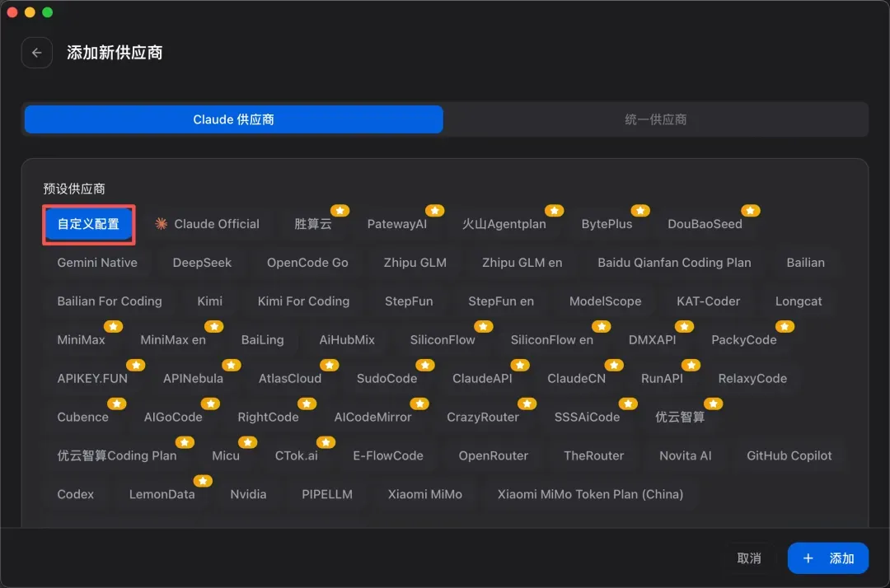The image size is (890, 588).
Task: Choose Bailian For Coding preset
Action: pyautogui.click(x=110, y=301)
